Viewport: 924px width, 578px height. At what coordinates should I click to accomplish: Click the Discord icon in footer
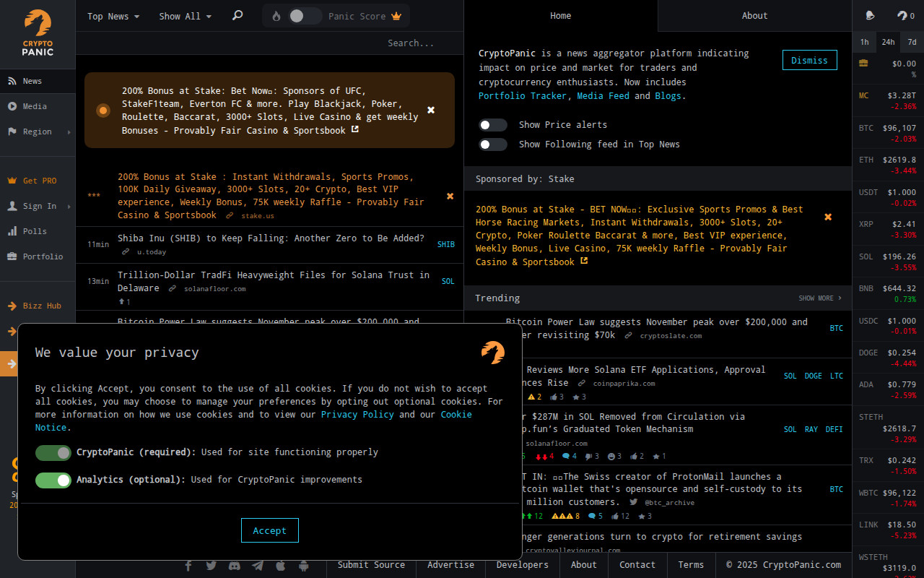[234, 566]
